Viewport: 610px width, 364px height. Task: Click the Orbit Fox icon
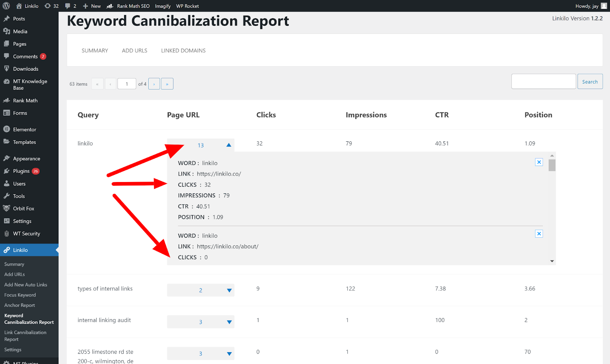click(x=6, y=209)
